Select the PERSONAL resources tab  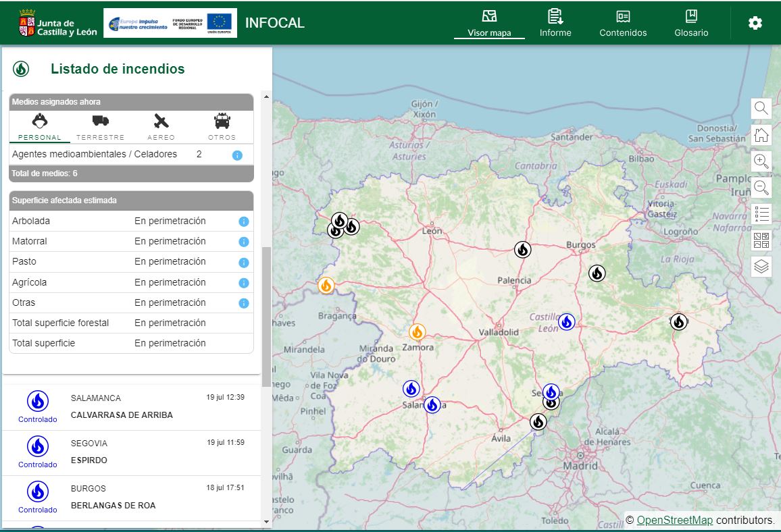40,127
